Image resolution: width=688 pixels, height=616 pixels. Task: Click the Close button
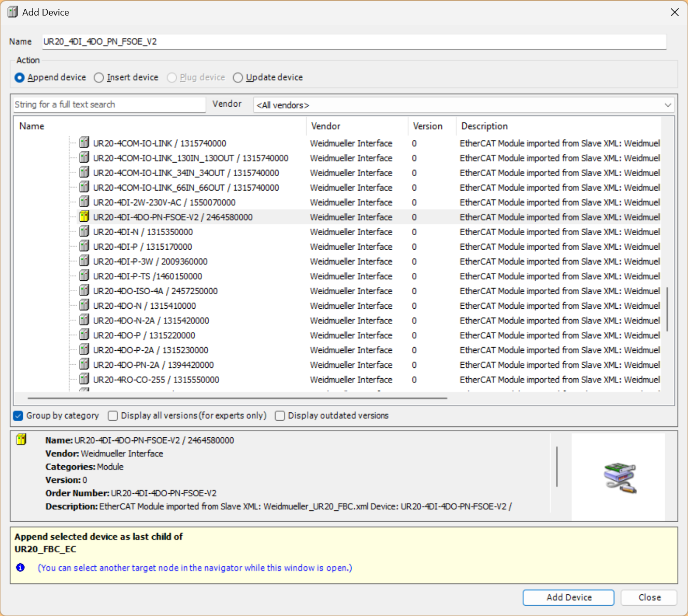click(x=649, y=597)
